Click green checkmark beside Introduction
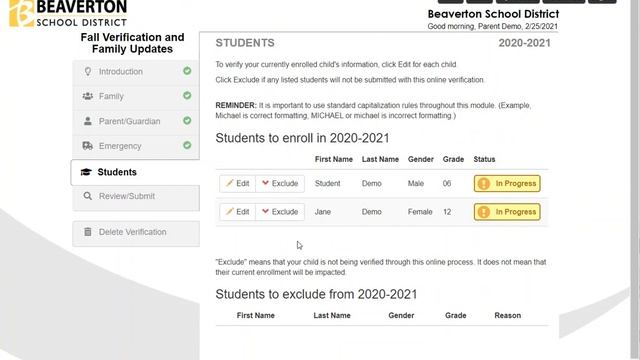Image resolution: width=640 pixels, height=360 pixels. [x=187, y=71]
